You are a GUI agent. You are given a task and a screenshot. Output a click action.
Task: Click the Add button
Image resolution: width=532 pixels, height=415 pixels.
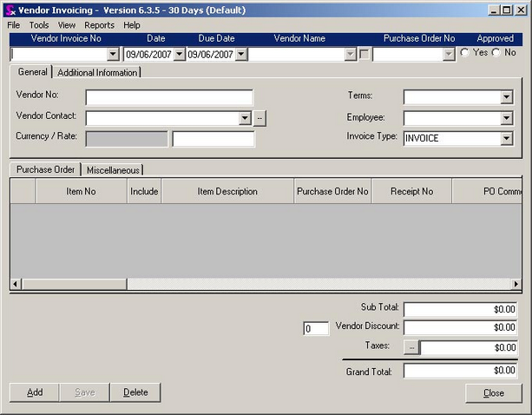(35, 392)
